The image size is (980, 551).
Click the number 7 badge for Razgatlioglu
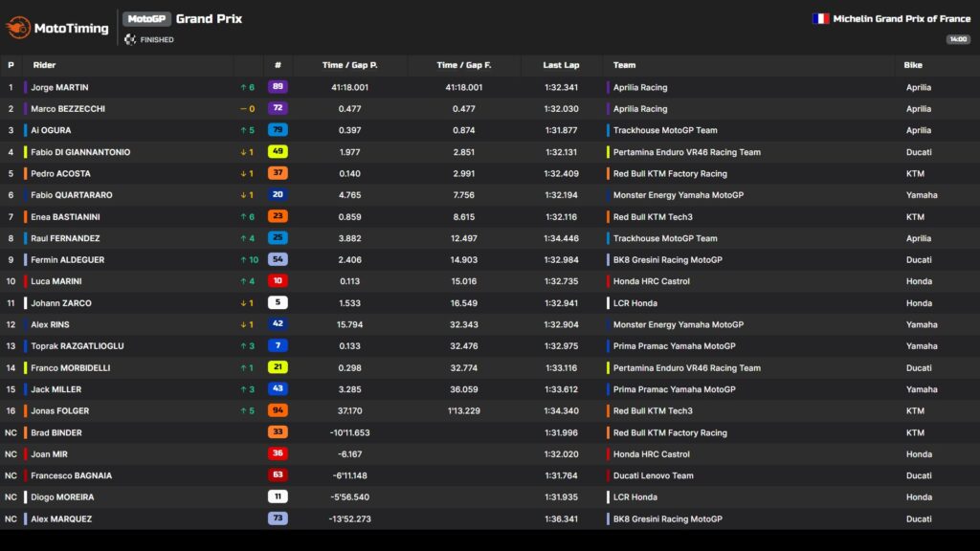[278, 345]
